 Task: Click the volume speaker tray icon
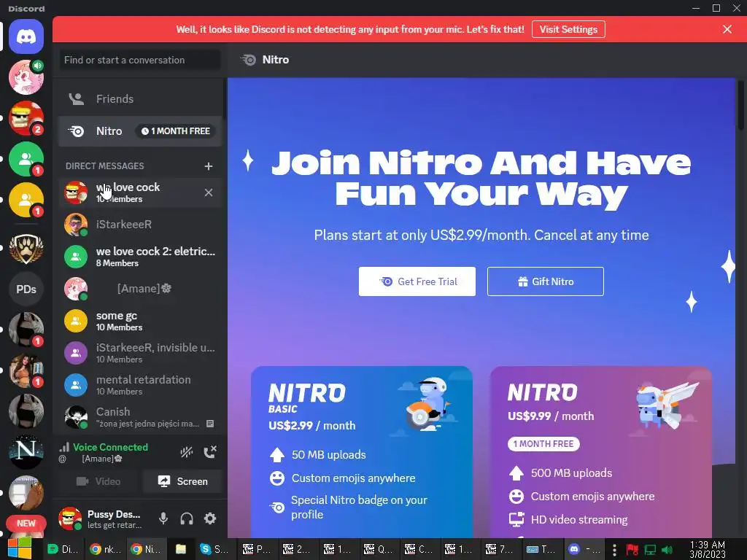click(x=667, y=550)
